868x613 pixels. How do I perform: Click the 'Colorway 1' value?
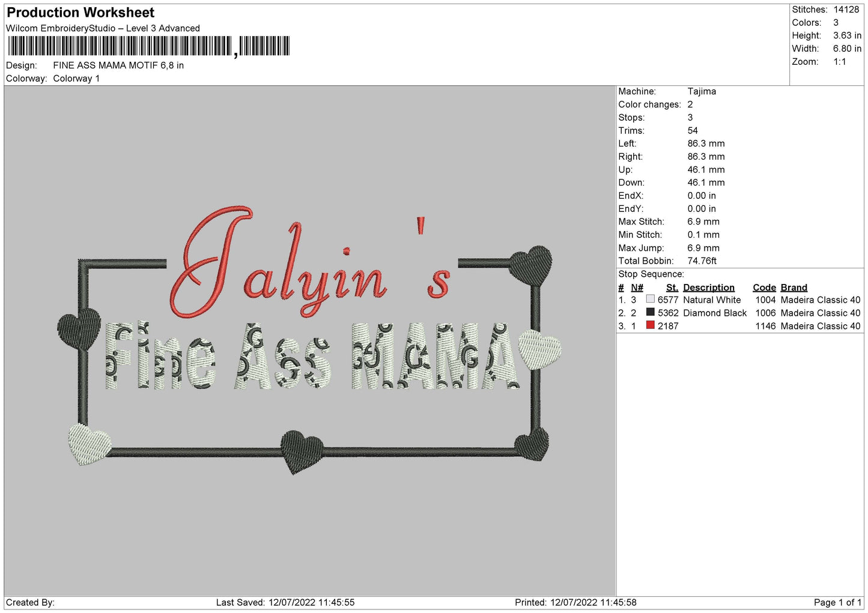pos(76,79)
